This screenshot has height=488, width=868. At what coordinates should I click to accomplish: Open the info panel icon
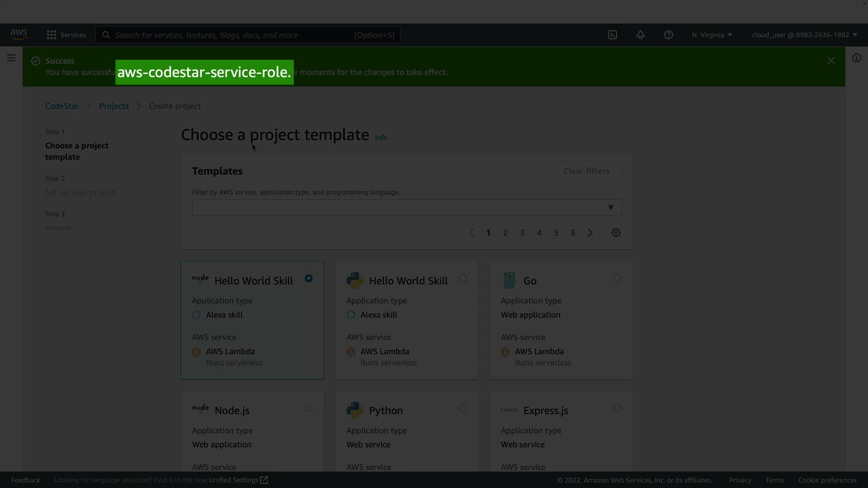(857, 58)
